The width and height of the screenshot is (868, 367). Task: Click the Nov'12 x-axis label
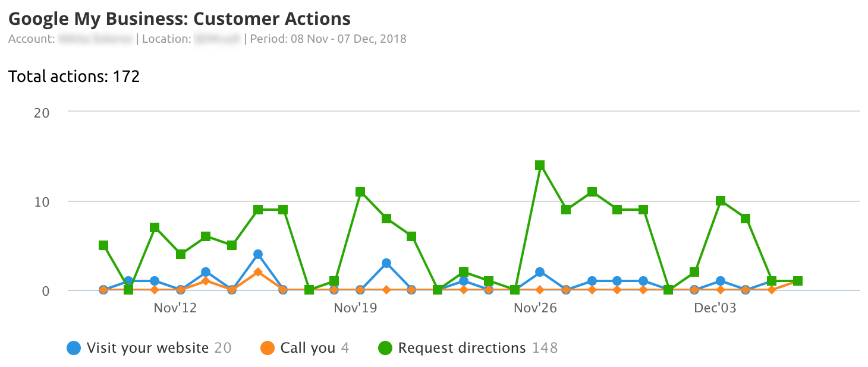click(x=175, y=308)
